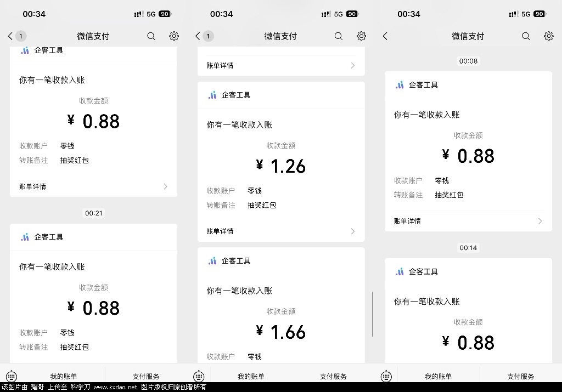Tap 企客工具 logo under the 00:21 timestamp
562x392 pixels.
coord(25,237)
